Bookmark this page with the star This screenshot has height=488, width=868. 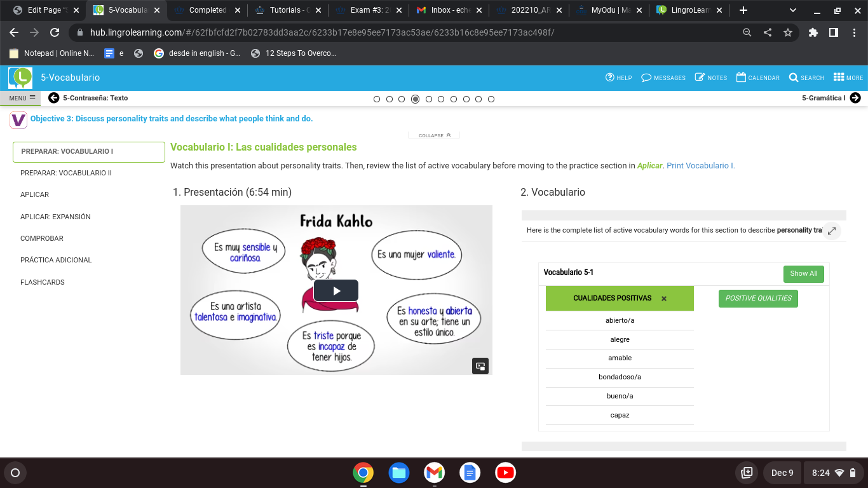pyautogui.click(x=788, y=32)
